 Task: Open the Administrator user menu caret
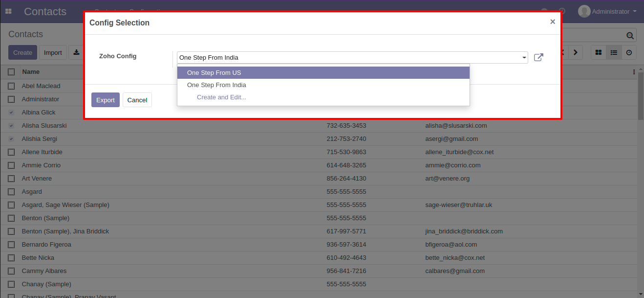pyautogui.click(x=635, y=11)
